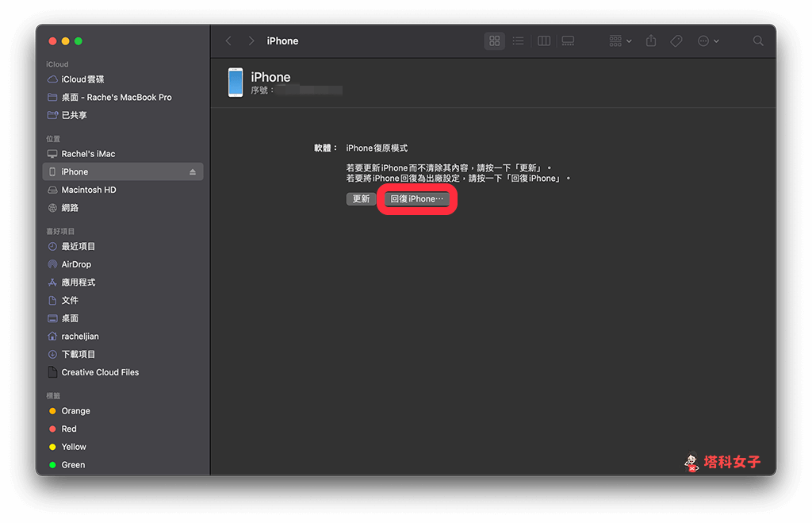This screenshot has height=523, width=812.
Task: Switch to gallery view
Action: point(568,41)
